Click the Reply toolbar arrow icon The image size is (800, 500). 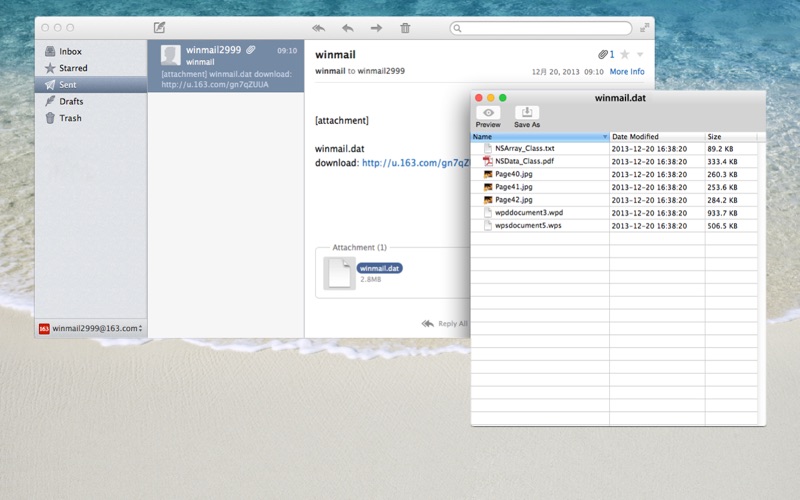[348, 28]
